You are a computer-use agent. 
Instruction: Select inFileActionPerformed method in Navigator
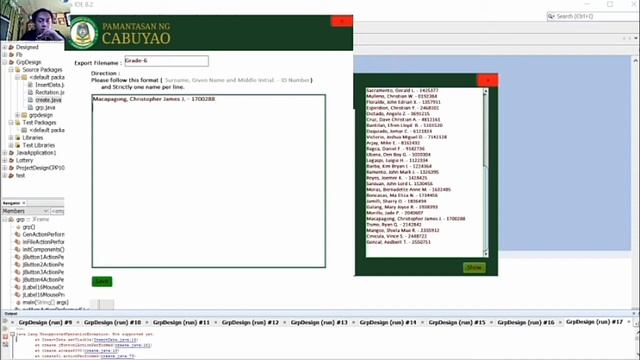[x=43, y=242]
